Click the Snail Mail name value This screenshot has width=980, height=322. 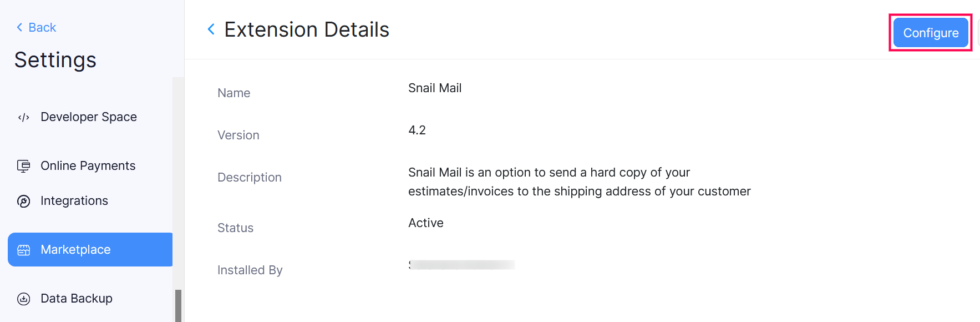tap(435, 88)
